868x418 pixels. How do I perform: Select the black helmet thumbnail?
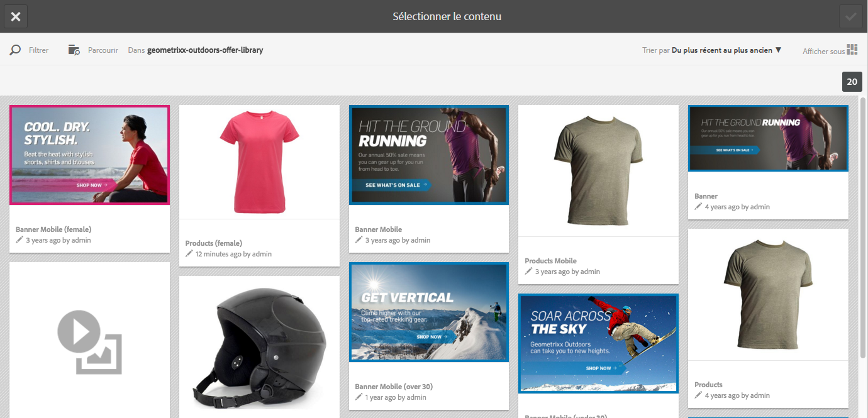(x=259, y=347)
